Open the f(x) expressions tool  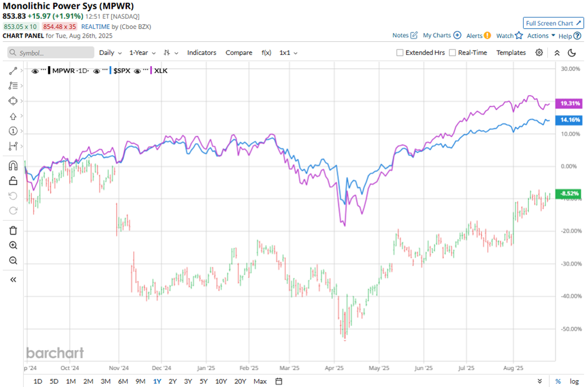pos(266,53)
